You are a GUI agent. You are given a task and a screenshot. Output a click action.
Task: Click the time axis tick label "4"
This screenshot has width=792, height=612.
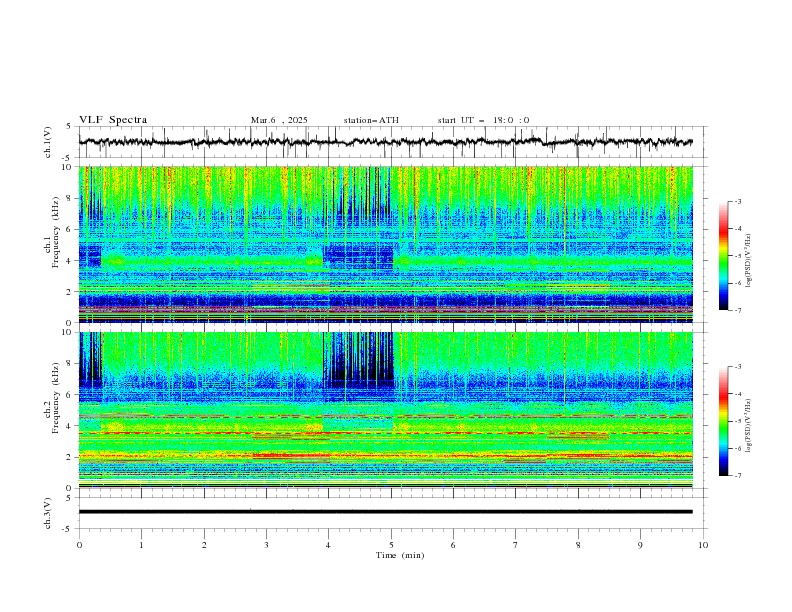coord(328,545)
